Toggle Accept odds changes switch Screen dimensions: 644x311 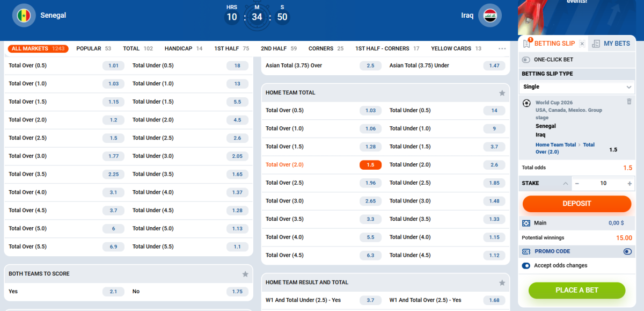click(x=526, y=265)
